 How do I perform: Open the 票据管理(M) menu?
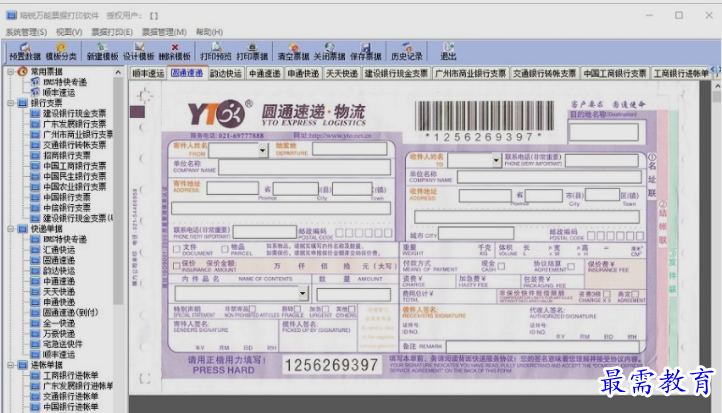click(164, 32)
